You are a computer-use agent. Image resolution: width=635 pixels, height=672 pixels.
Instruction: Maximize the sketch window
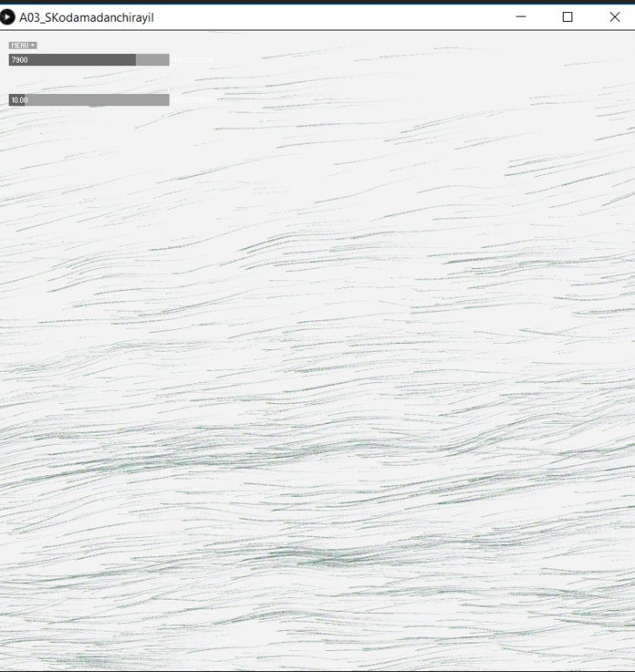click(568, 17)
